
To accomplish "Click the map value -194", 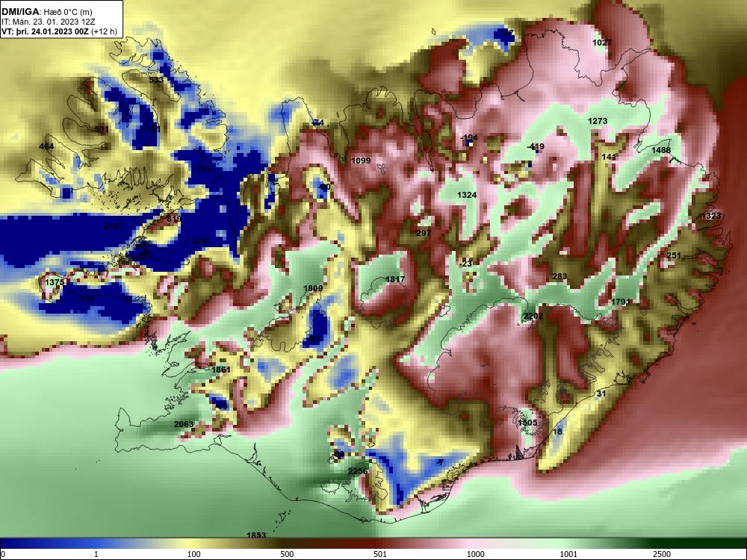I will pyautogui.click(x=469, y=137).
